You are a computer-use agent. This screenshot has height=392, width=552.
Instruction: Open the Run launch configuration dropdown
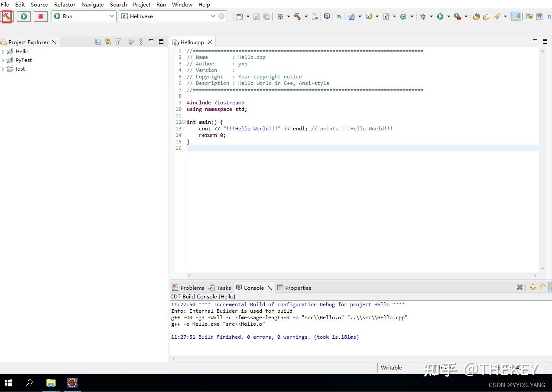[x=112, y=16]
